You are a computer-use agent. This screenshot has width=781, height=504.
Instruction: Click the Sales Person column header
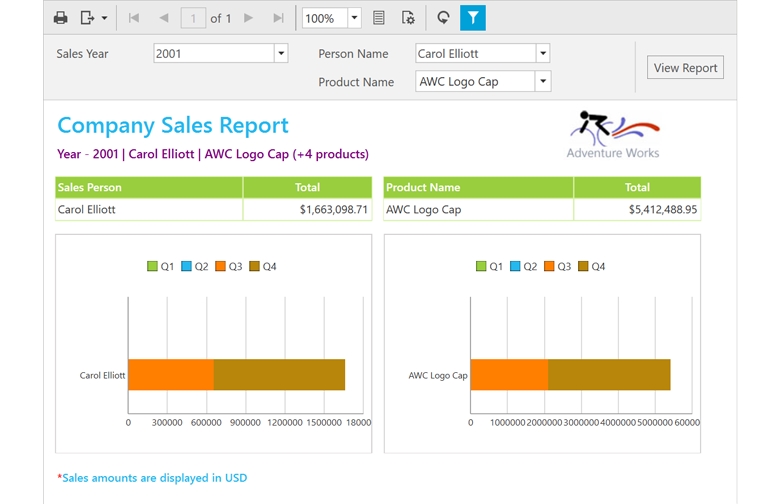tap(148, 187)
